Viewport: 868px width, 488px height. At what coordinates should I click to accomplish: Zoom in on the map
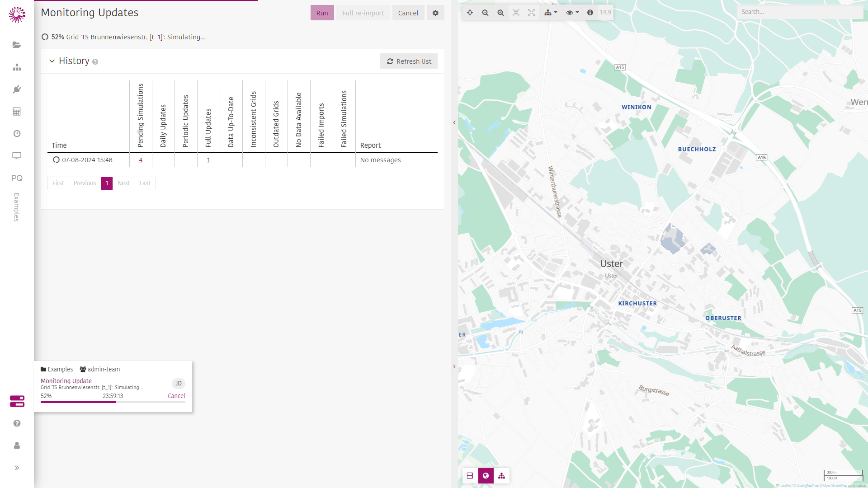tap(500, 13)
